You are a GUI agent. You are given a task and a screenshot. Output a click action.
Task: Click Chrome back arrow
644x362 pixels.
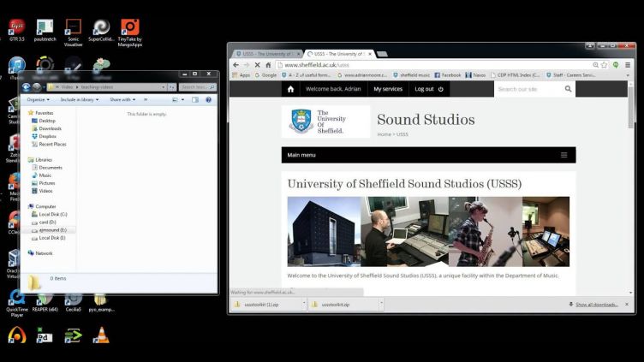[236, 65]
